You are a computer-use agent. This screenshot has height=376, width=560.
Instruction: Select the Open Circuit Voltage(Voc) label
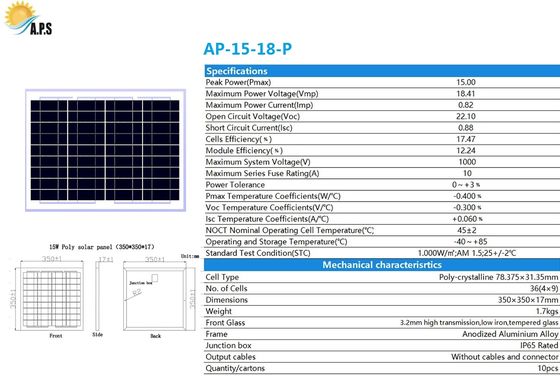point(252,116)
